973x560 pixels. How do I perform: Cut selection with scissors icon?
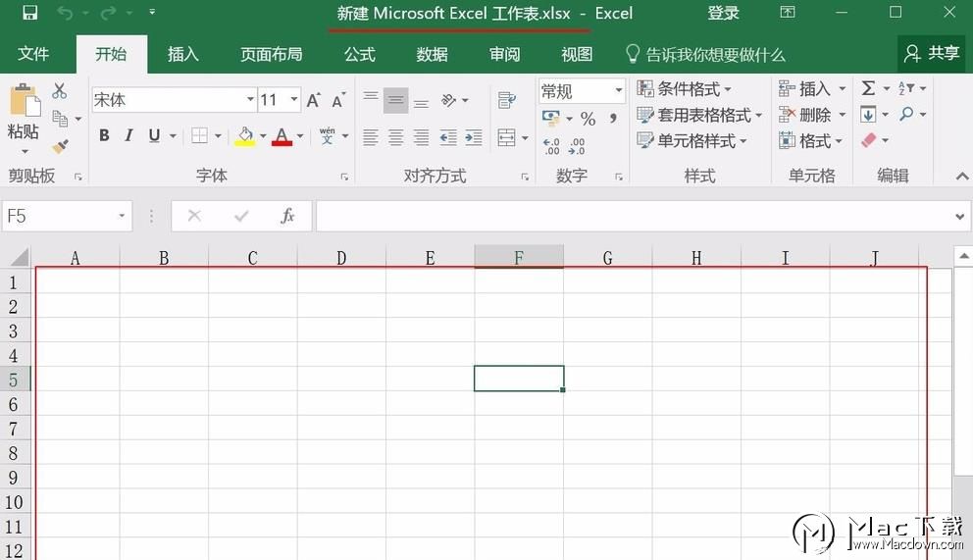[59, 91]
